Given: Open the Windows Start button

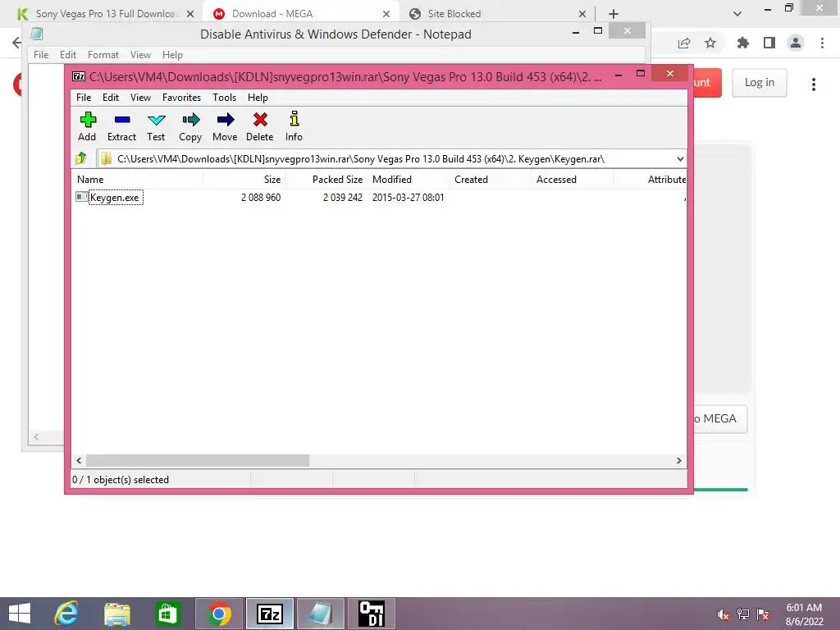Looking at the screenshot, I should tap(20, 614).
